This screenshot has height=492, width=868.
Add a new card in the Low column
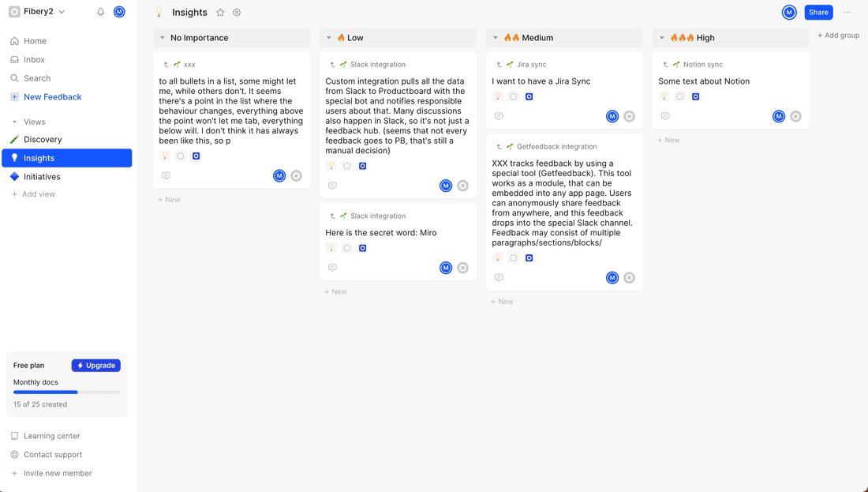pos(335,291)
